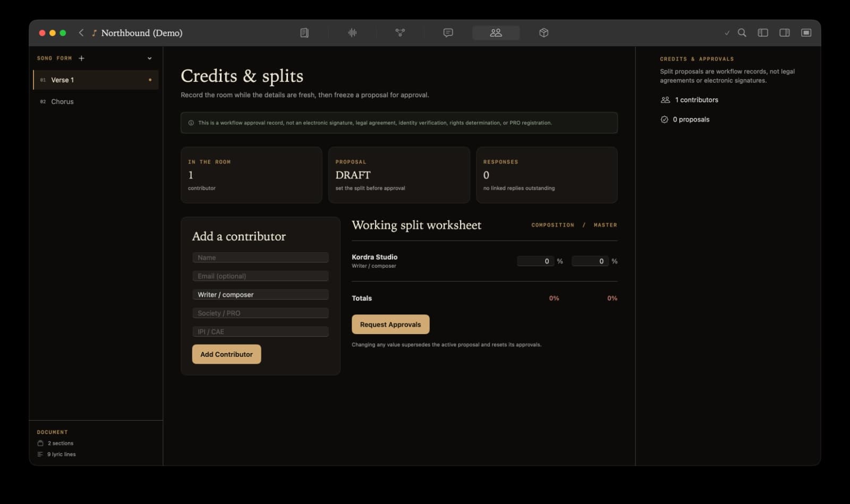Viewport: 850px width, 504px height.
Task: Click the proposals badge check icon
Action: click(x=664, y=119)
